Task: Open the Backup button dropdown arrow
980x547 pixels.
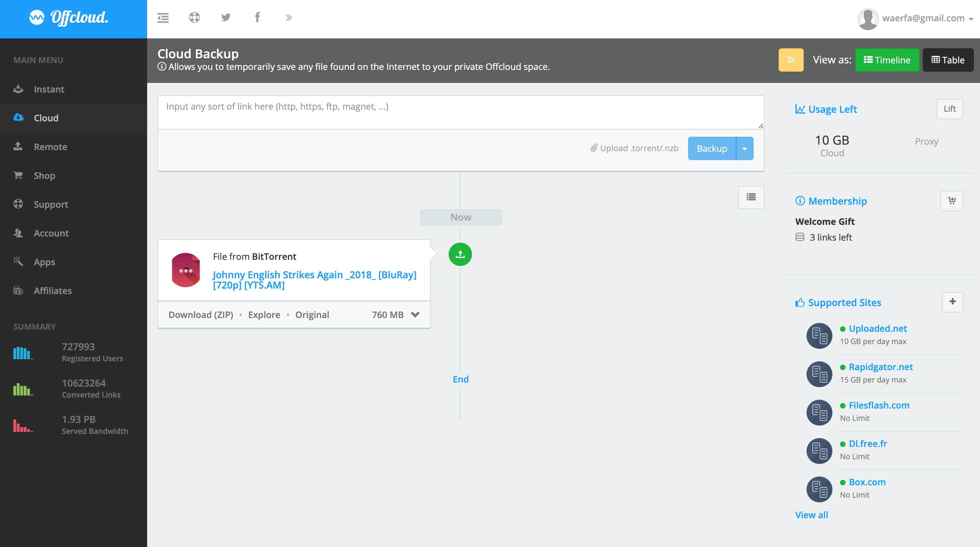Action: [x=745, y=148]
